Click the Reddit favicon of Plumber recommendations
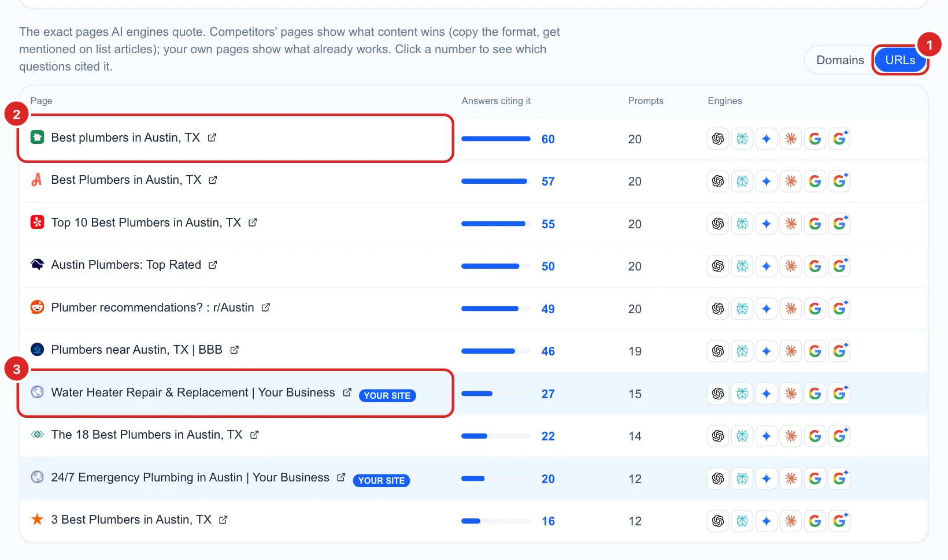This screenshot has height=560, width=948. [37, 307]
